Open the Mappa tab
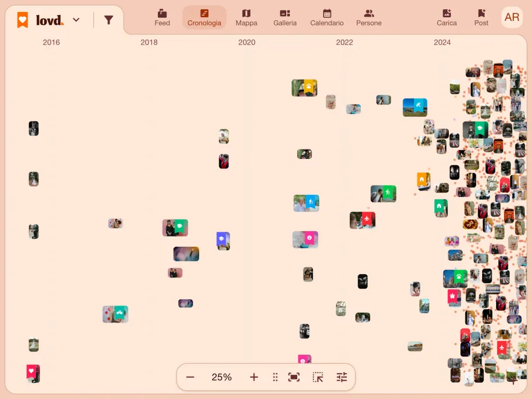 246,18
